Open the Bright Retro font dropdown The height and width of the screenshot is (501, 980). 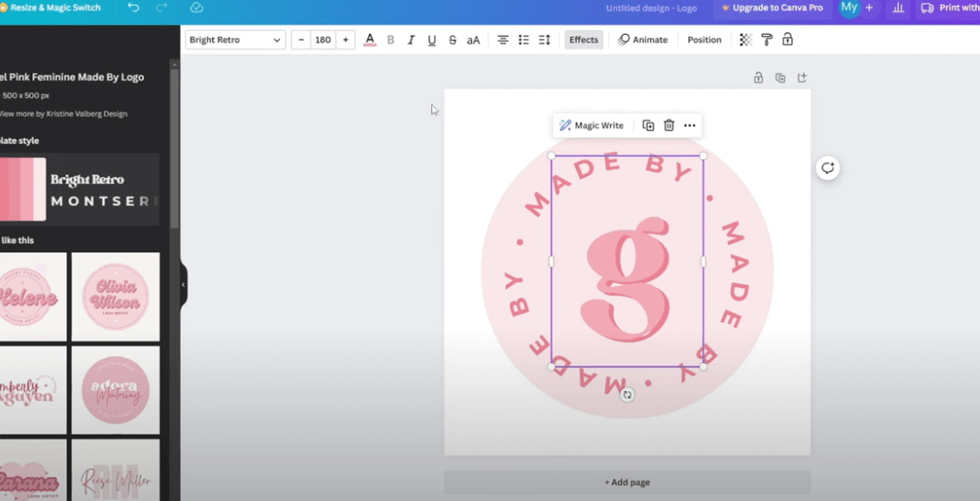tap(235, 40)
